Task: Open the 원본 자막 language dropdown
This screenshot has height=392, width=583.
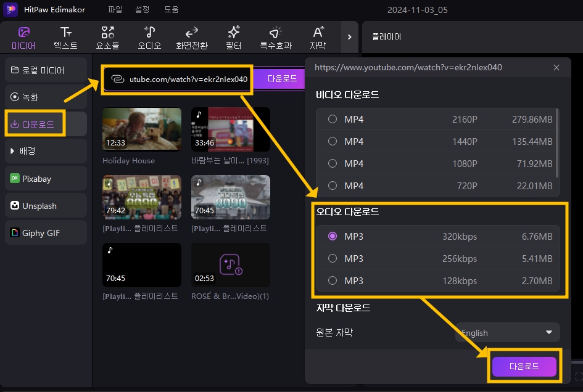Action: (508, 333)
